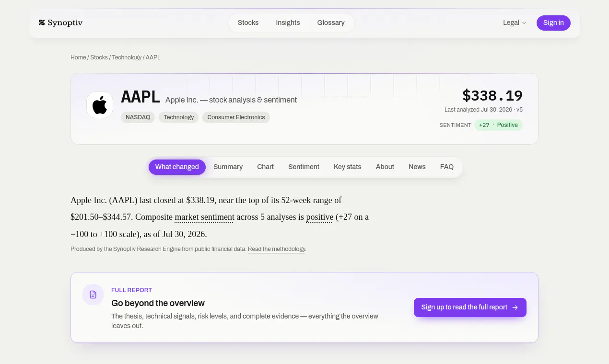Switch to the Key stats tab
The width and height of the screenshot is (609, 364).
[x=348, y=167]
